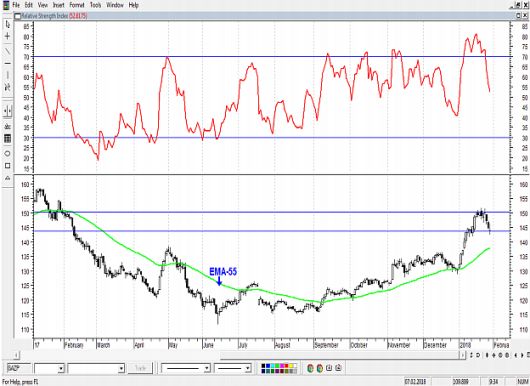This screenshot has width=530, height=386.
Task: Click the second of the paired round scrollbar icons
Action: pyautogui.click(x=507, y=355)
